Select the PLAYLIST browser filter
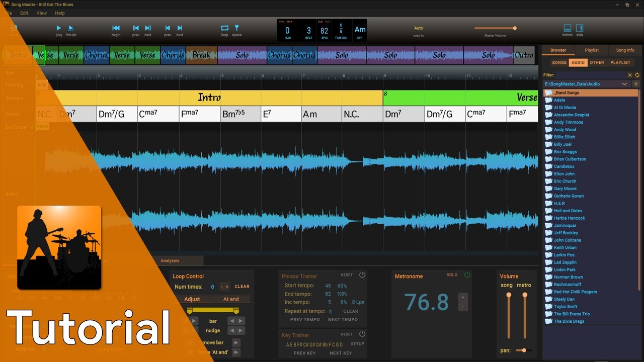 coord(620,63)
